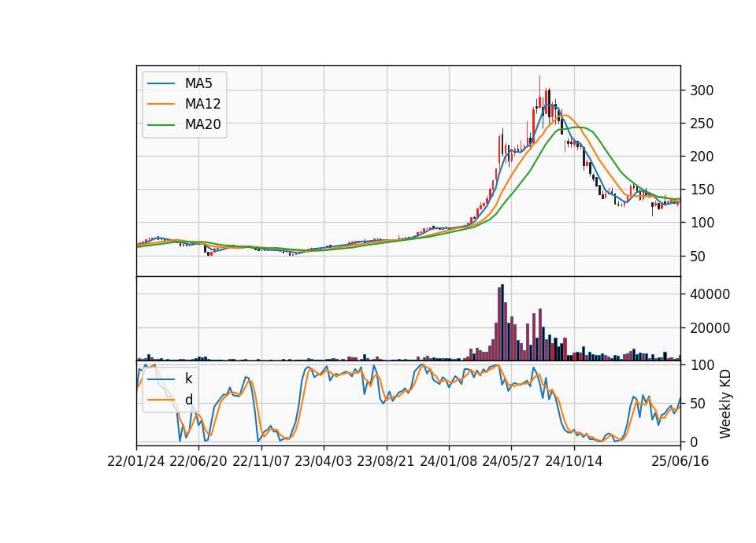Click the k legend label in KD panel
This screenshot has width=756, height=543.
click(188, 379)
